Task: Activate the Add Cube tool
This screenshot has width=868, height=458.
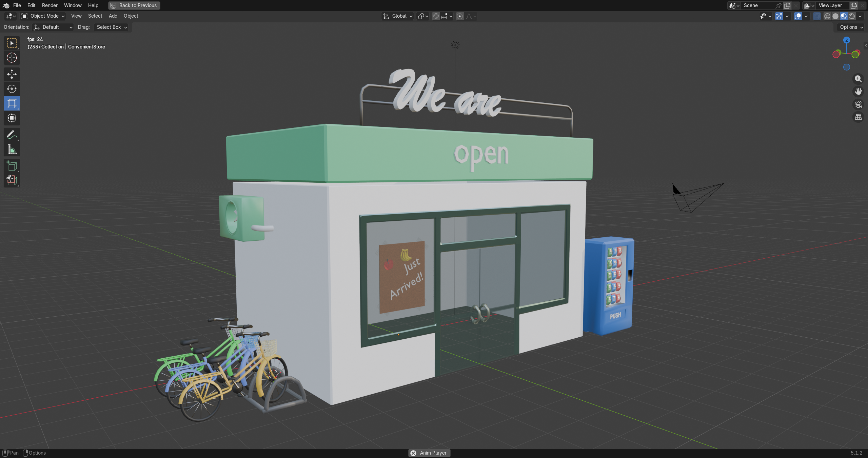Action: point(12,166)
